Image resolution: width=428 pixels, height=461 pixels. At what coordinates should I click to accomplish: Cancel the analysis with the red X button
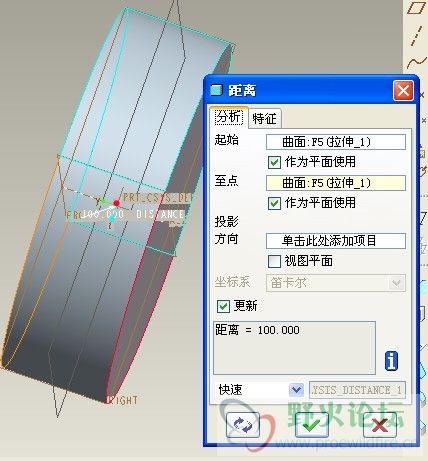click(380, 425)
